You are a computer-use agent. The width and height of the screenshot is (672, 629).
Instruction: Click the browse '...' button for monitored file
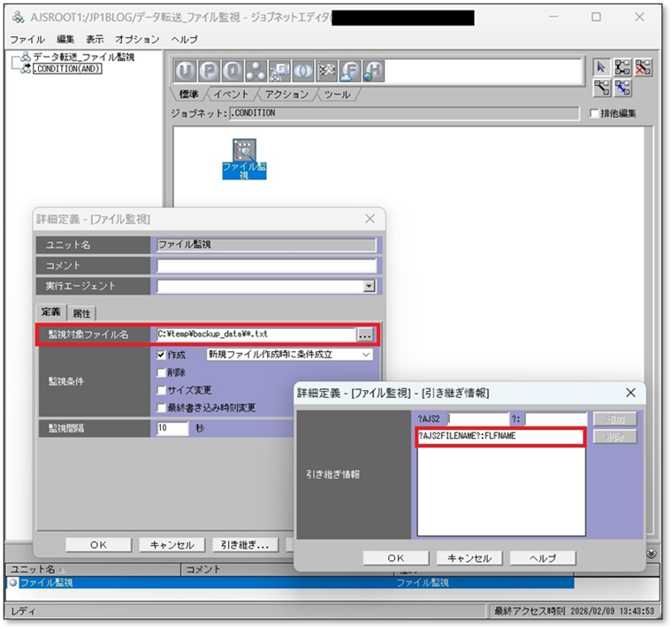365,334
